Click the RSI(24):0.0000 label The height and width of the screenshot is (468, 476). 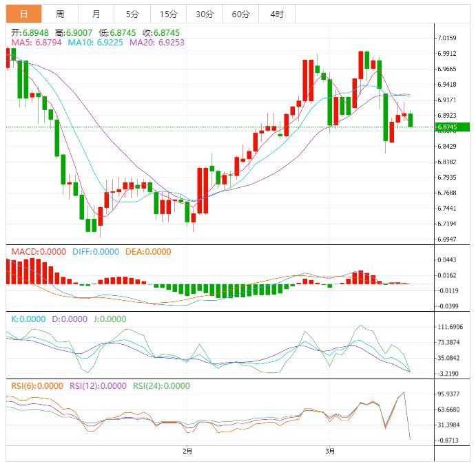tap(161, 386)
